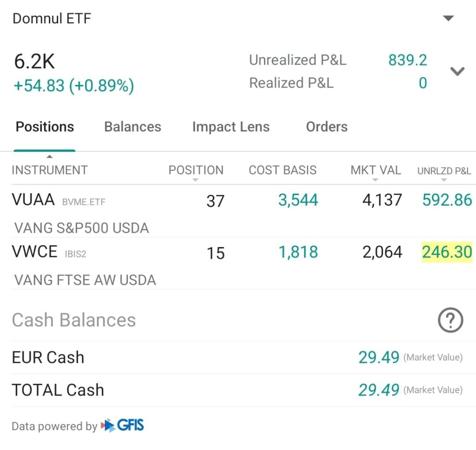This screenshot has width=476, height=450.
Task: Tap the VWCE cost basis 1,818
Action: click(298, 252)
